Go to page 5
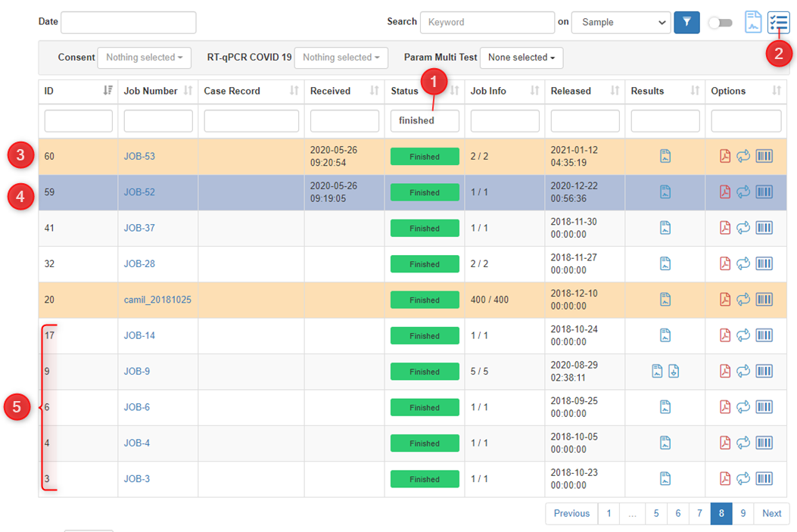This screenshot has width=797, height=532. pyautogui.click(x=656, y=513)
